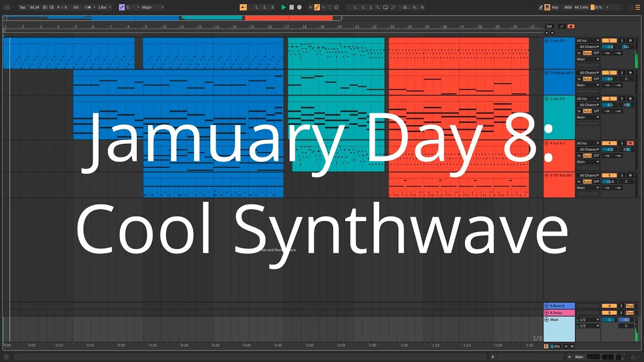Toggle the purple scale mode icon
Image resolution: width=644 pixels, height=362 pixels.
coord(121,8)
